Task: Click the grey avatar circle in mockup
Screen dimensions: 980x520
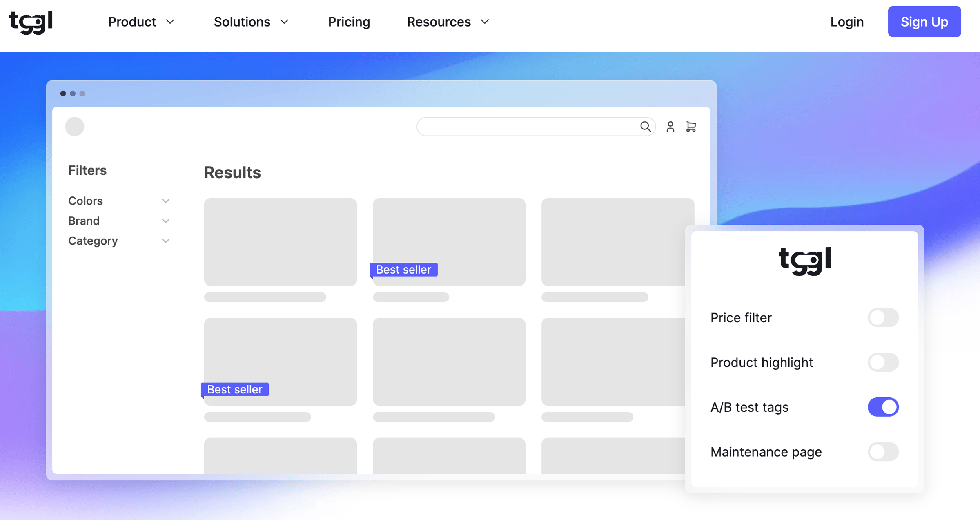Action: (x=75, y=127)
